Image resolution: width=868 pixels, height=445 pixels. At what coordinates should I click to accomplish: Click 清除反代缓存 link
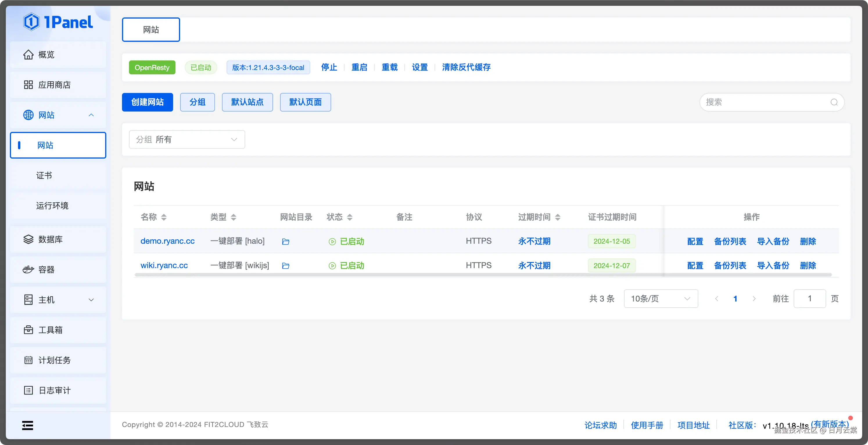click(x=466, y=67)
